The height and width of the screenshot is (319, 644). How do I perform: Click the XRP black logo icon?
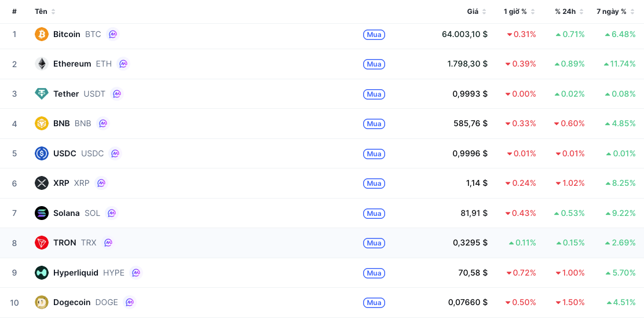(x=42, y=183)
